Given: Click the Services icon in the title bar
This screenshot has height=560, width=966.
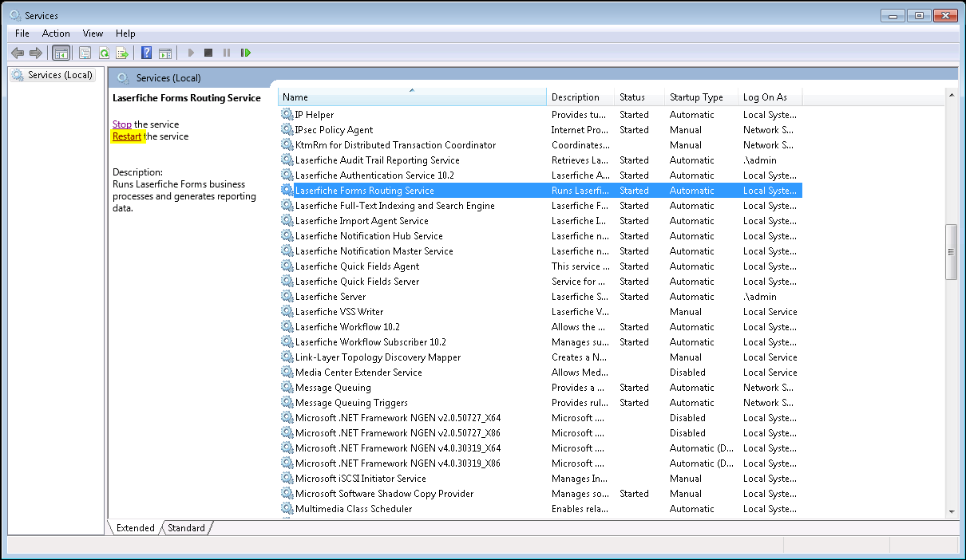Looking at the screenshot, I should [x=15, y=15].
